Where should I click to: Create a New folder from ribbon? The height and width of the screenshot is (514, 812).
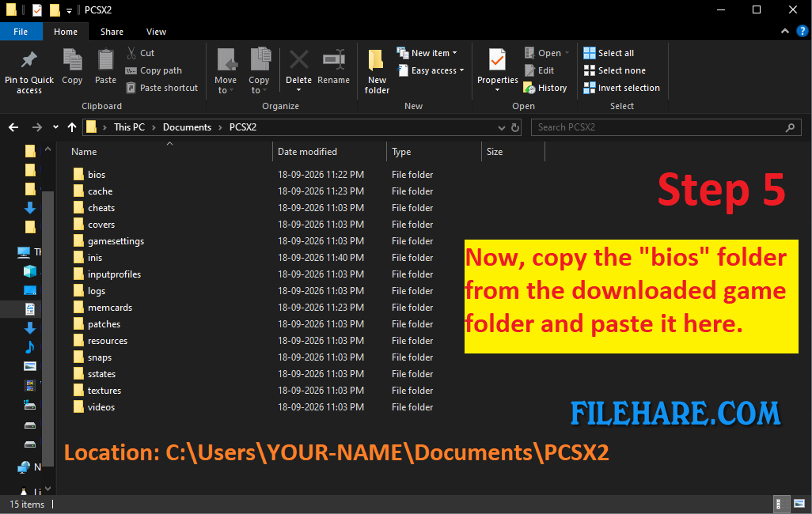tap(377, 71)
